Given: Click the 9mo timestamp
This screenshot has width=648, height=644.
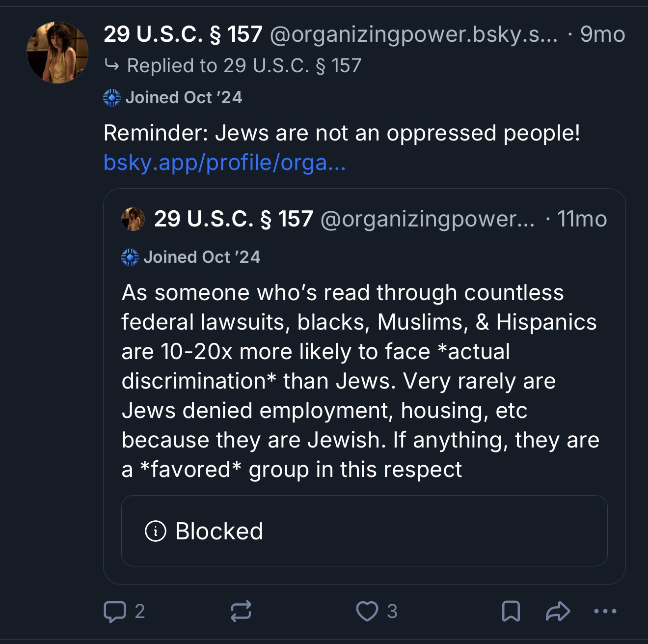Looking at the screenshot, I should (602, 34).
